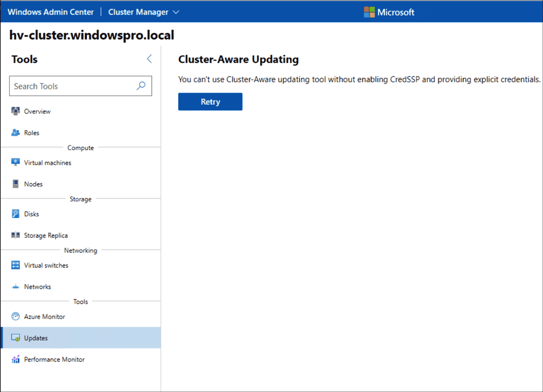The image size is (543, 392).
Task: Open the Virtual switches tool
Action: [x=45, y=265]
